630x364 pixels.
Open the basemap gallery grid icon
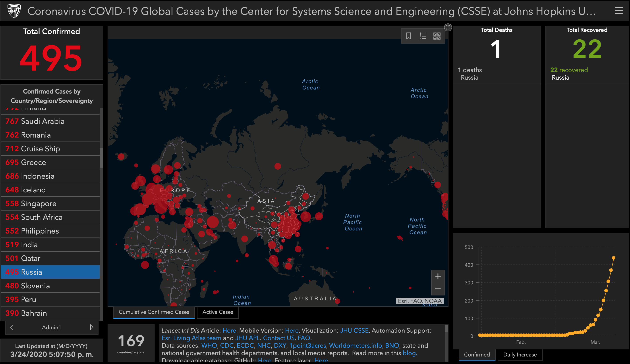coord(437,36)
